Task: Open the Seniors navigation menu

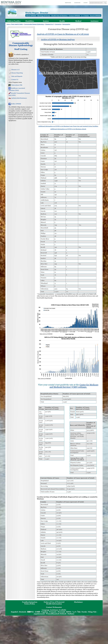Action: click(46, 21)
